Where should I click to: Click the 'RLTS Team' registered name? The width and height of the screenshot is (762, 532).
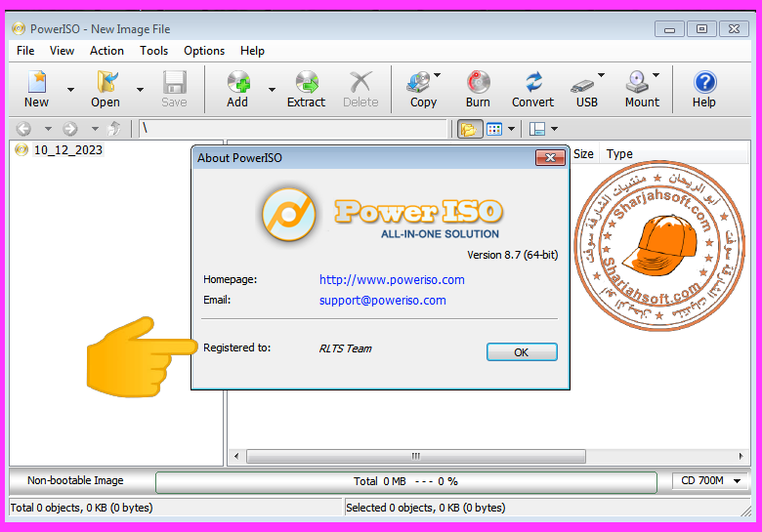(345, 348)
